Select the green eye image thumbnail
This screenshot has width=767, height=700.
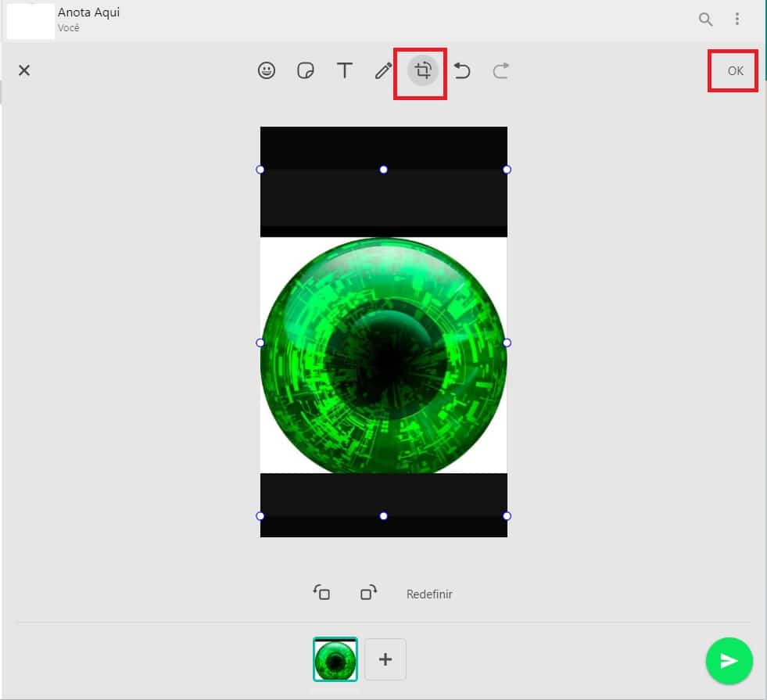[335, 659]
